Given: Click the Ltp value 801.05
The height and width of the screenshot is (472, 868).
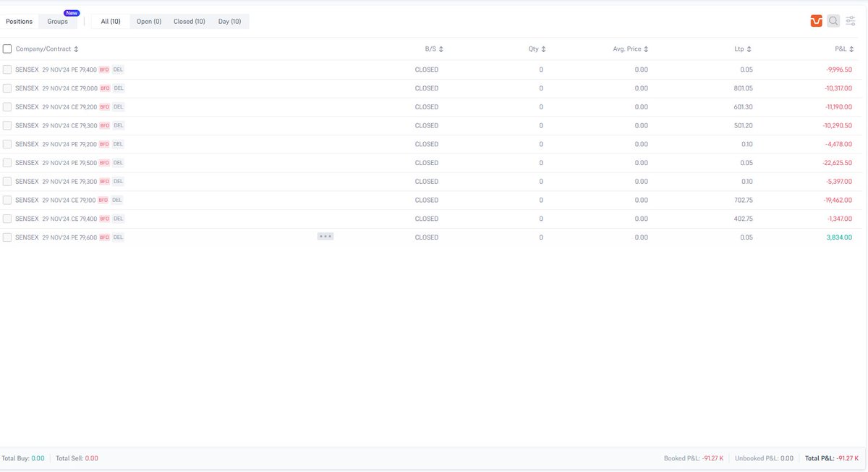Looking at the screenshot, I should (743, 88).
